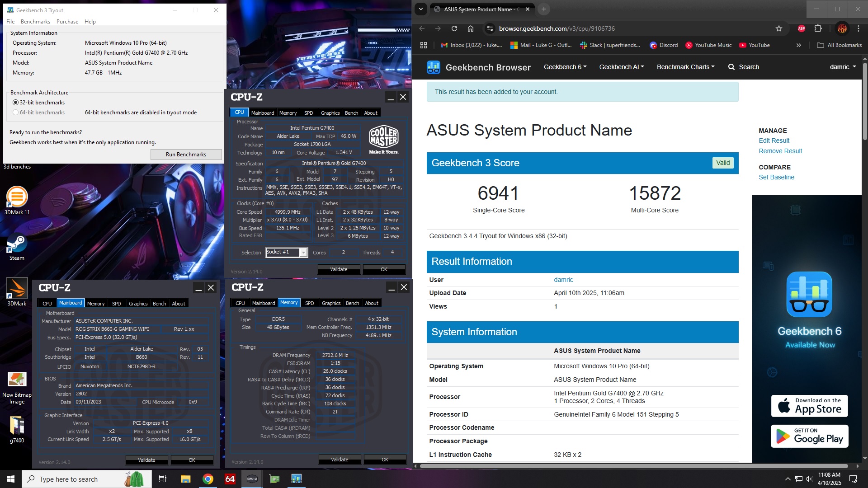Click the damric user link
868x488 pixels.
(563, 280)
